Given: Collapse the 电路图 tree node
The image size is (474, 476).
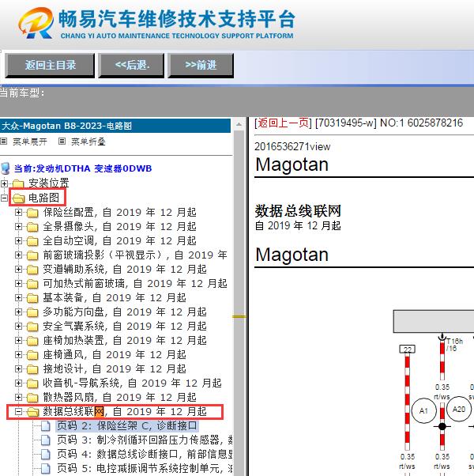Looking at the screenshot, I should pyautogui.click(x=4, y=198).
